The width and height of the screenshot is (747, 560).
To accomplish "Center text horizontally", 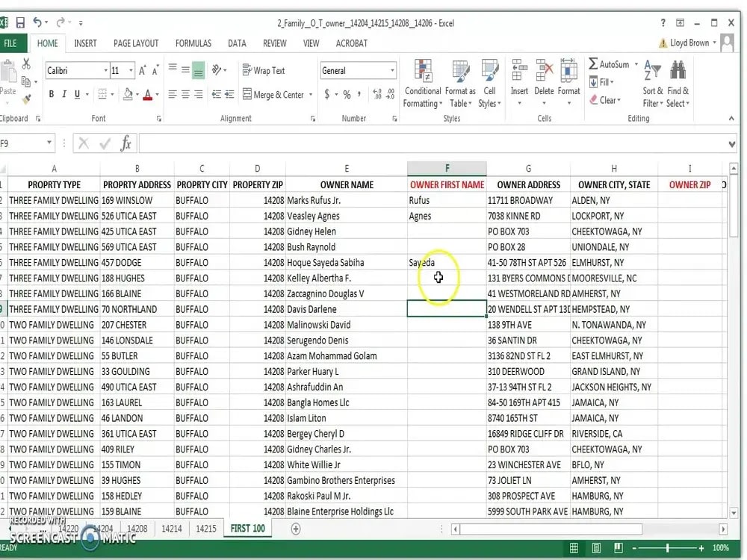I will 185,94.
